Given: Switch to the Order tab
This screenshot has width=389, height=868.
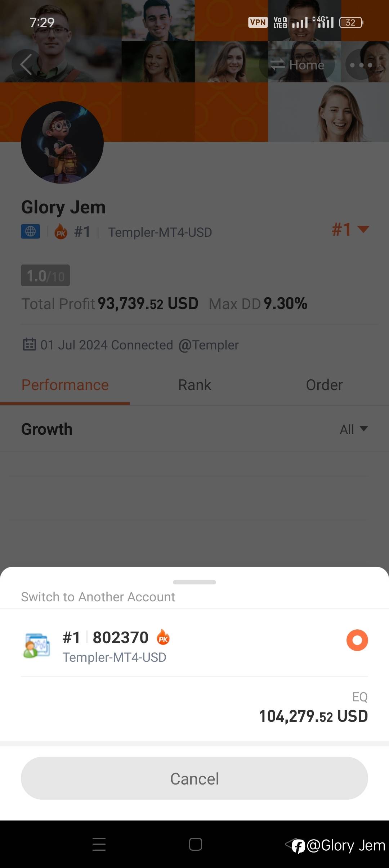Looking at the screenshot, I should pyautogui.click(x=324, y=385).
